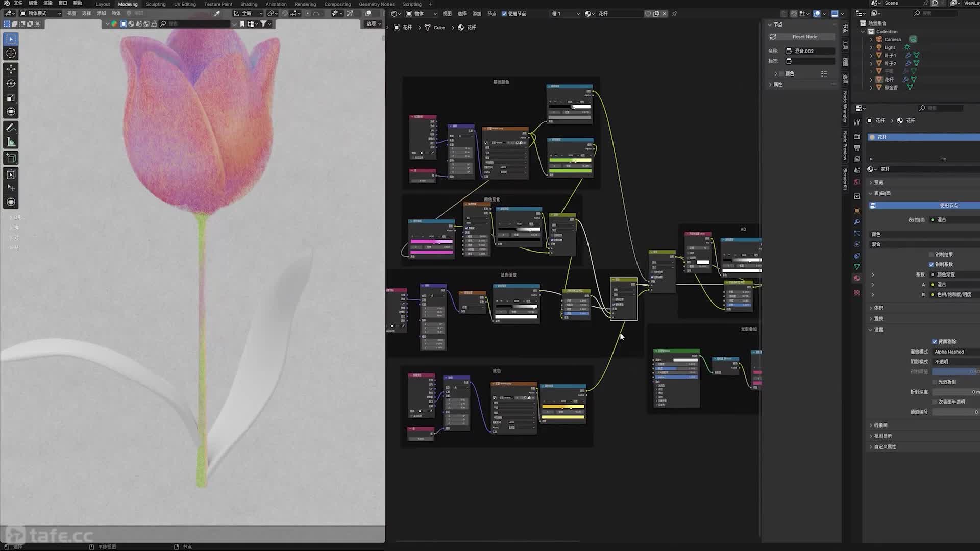Toggle fake user shield for 花杆 material
Viewport: 980px width, 551px height.
click(x=648, y=14)
